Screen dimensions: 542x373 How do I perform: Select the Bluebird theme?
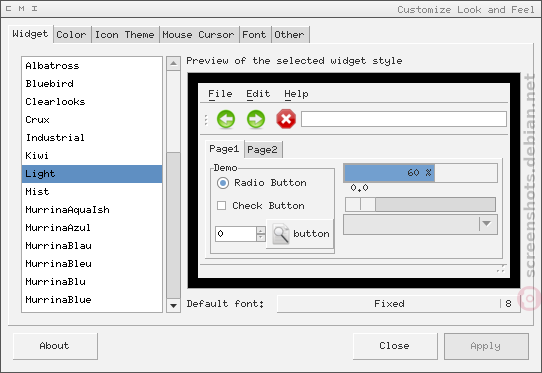[x=92, y=84]
